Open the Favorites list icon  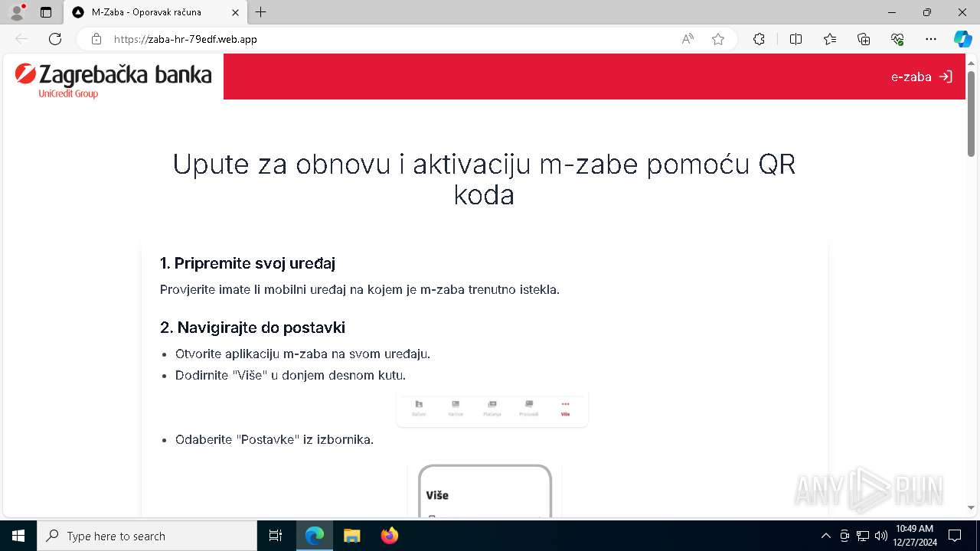(x=830, y=39)
